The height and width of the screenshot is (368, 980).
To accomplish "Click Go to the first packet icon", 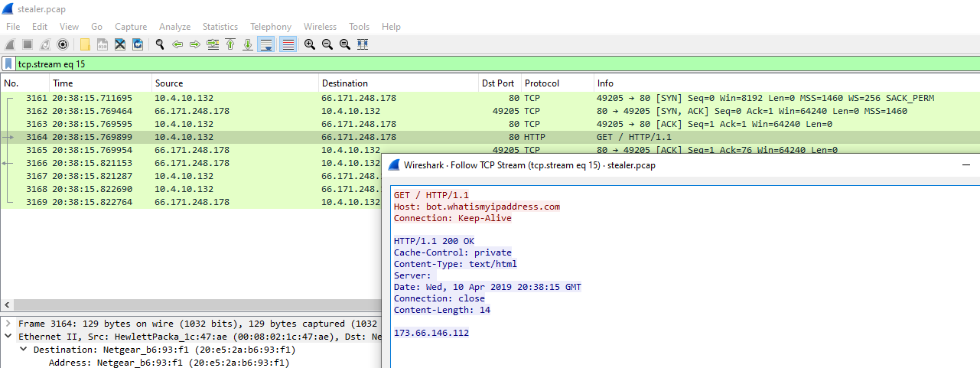I will [230, 44].
